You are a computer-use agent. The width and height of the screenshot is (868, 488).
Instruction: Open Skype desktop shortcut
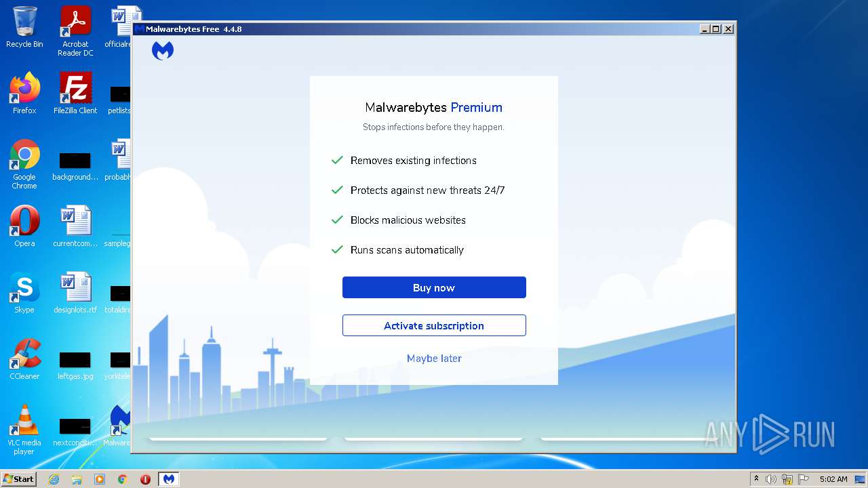24,293
